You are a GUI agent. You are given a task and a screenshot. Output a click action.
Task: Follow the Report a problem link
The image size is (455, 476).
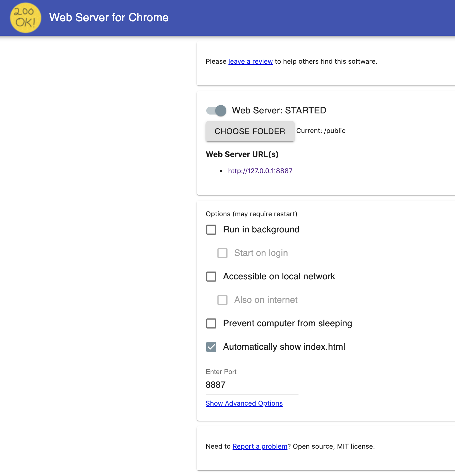coord(260,446)
